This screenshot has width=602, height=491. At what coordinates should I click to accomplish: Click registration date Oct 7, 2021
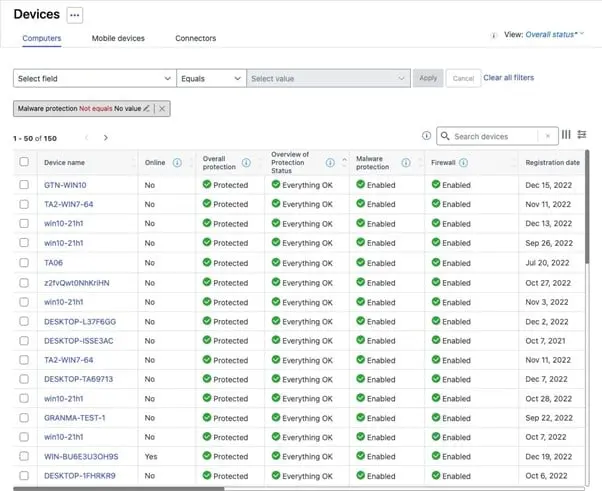point(545,341)
